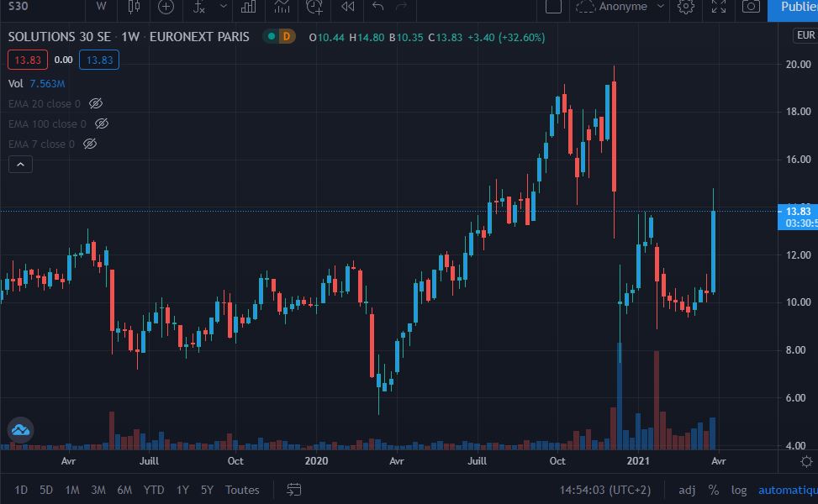
Task: Open the indicators fx menu
Action: click(x=198, y=7)
